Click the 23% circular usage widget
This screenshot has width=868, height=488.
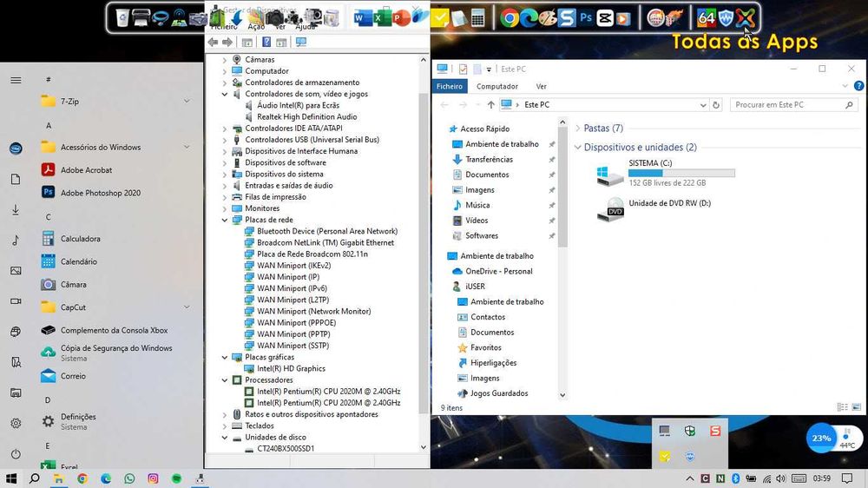pos(821,439)
